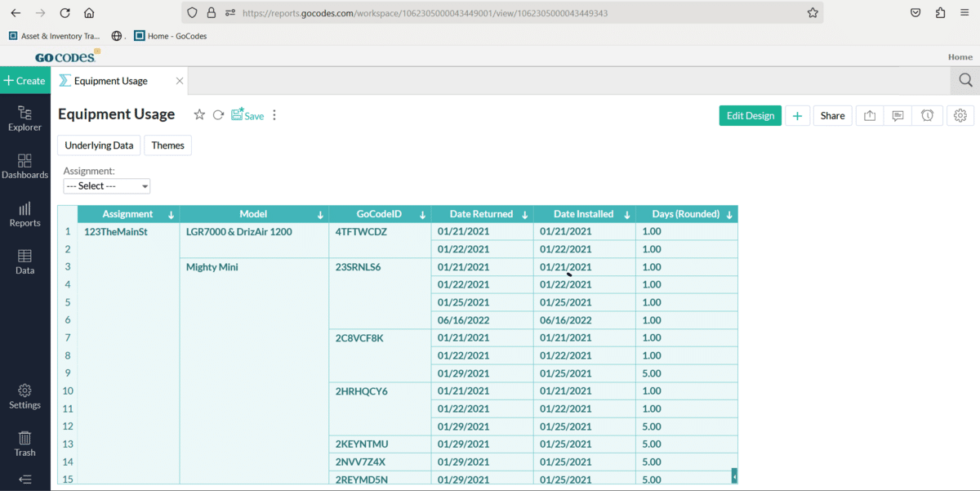Click the Edit Design button
980x491 pixels.
tap(751, 116)
